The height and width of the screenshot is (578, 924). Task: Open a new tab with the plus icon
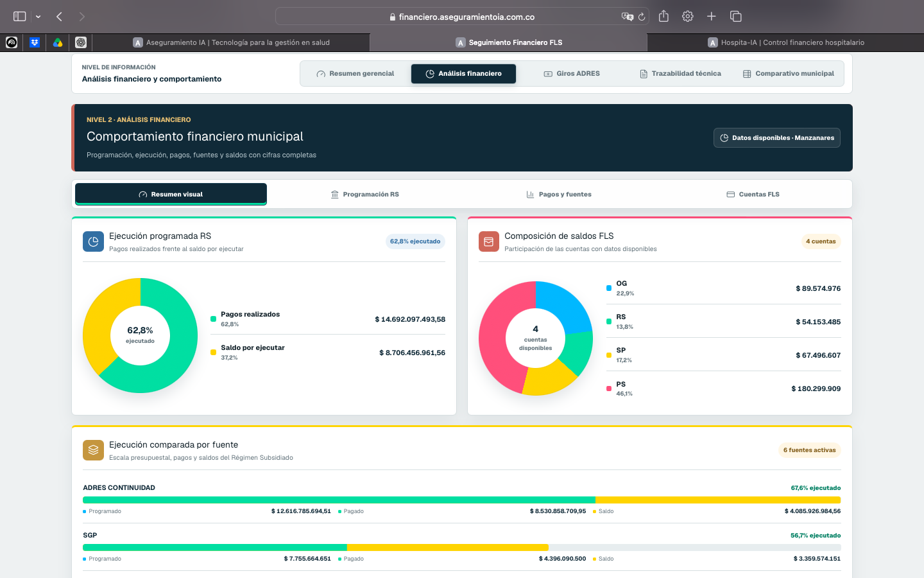(x=712, y=17)
